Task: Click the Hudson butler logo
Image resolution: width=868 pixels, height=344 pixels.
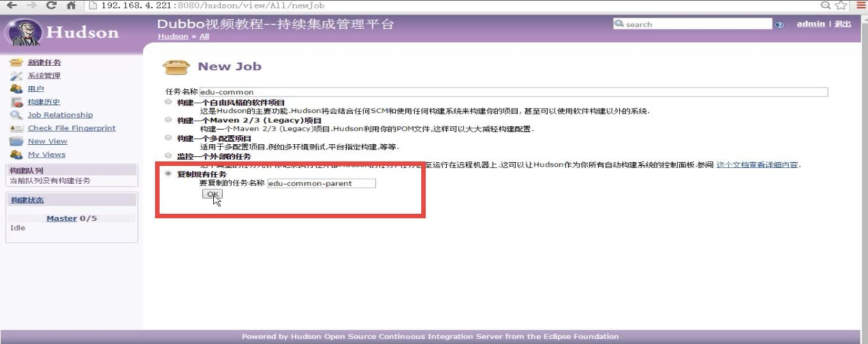Action: 24,32
